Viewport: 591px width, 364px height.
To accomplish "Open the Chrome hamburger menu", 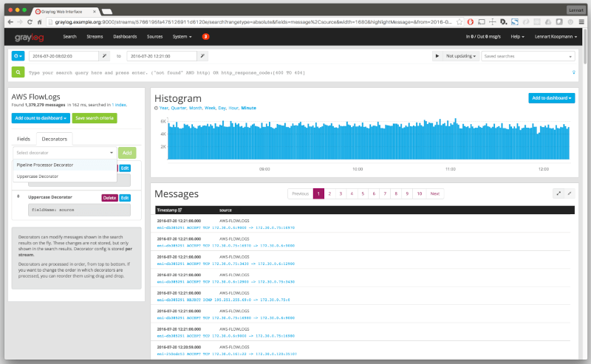I will tap(581, 22).
